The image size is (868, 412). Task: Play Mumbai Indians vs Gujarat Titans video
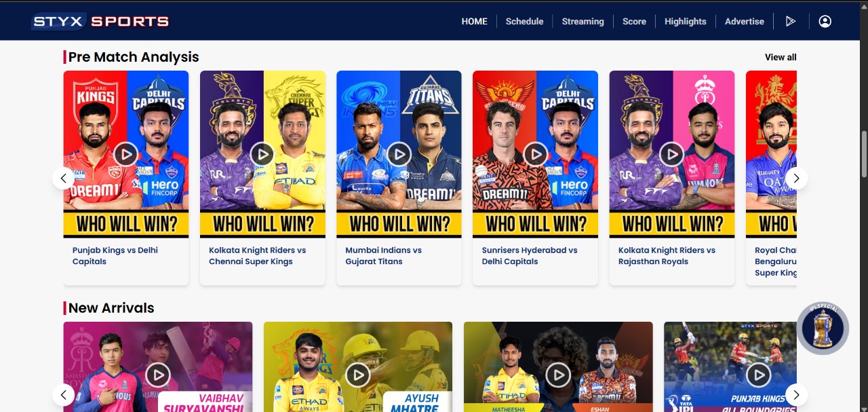pos(399,154)
